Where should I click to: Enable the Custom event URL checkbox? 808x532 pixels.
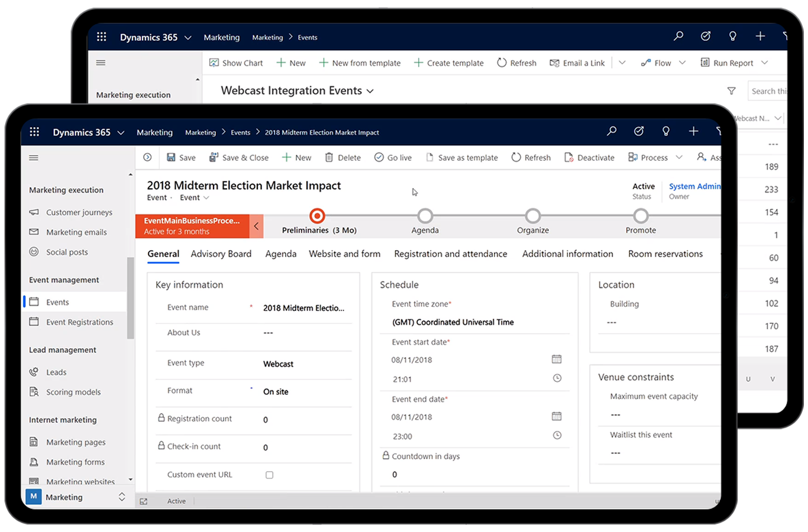tap(269, 475)
